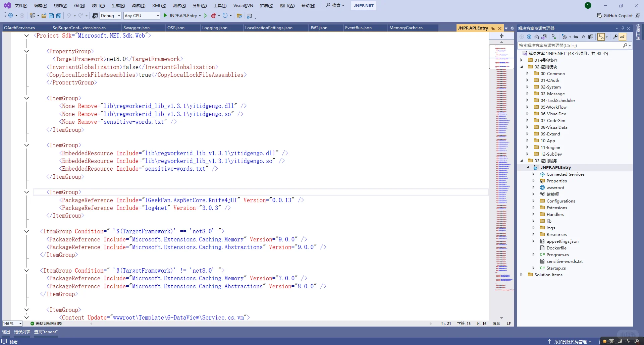644x345 pixels.
Task: Click the open file folder icon
Action: tap(44, 15)
